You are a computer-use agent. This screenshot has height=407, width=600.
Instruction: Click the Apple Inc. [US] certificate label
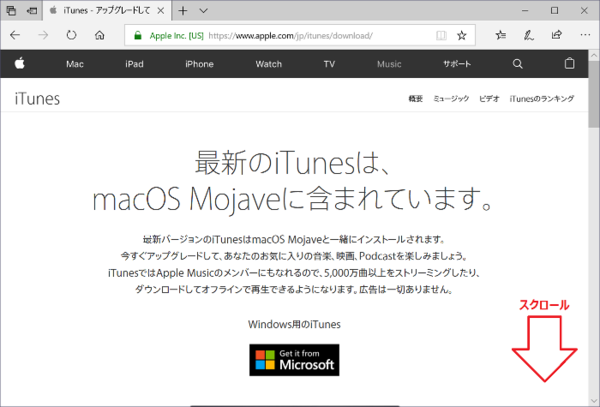[x=176, y=36]
